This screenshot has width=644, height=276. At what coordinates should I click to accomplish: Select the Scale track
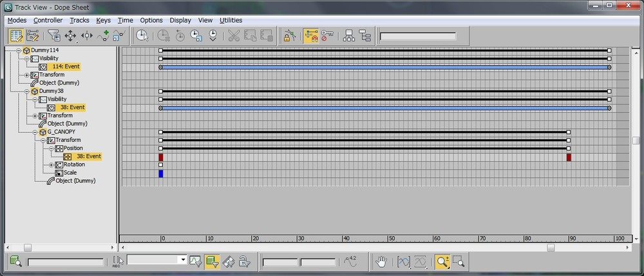70,173
